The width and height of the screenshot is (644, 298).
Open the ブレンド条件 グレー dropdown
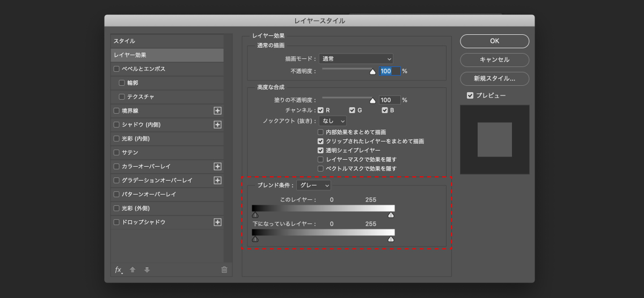pos(313,185)
